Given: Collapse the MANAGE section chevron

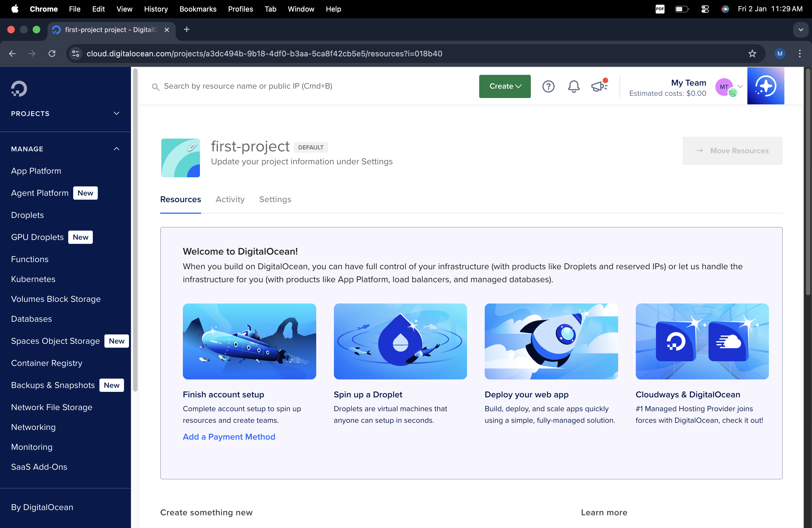Looking at the screenshot, I should pos(116,149).
